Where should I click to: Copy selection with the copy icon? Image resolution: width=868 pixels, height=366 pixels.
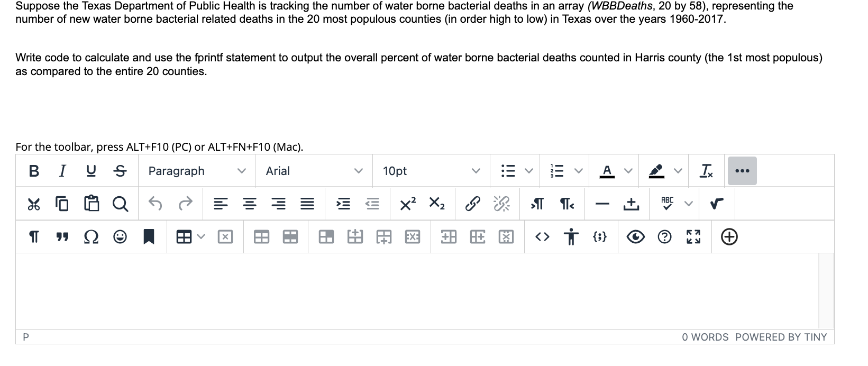[62, 204]
